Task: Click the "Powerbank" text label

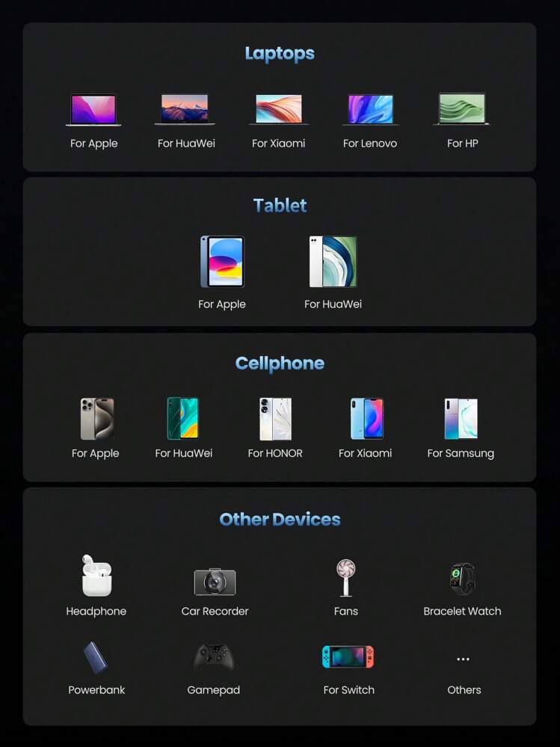Action: pos(96,690)
